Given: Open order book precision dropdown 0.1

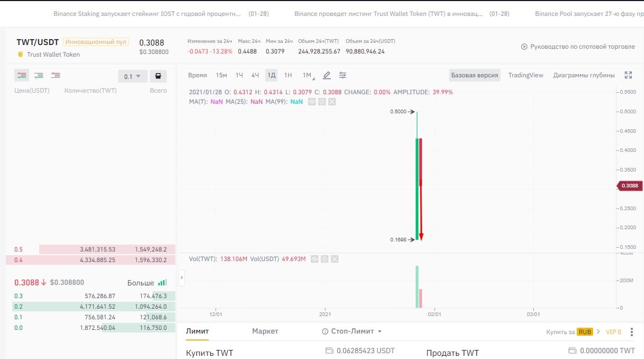Looking at the screenshot, I should [x=132, y=76].
